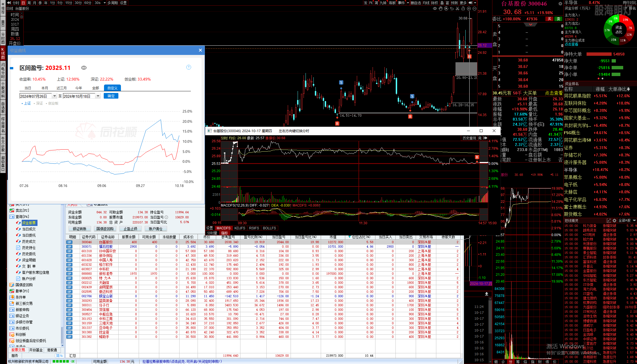637x364 pixels.
Task: Toggle the eye icon in K-line chart toolbar
Action: click(435, 8)
